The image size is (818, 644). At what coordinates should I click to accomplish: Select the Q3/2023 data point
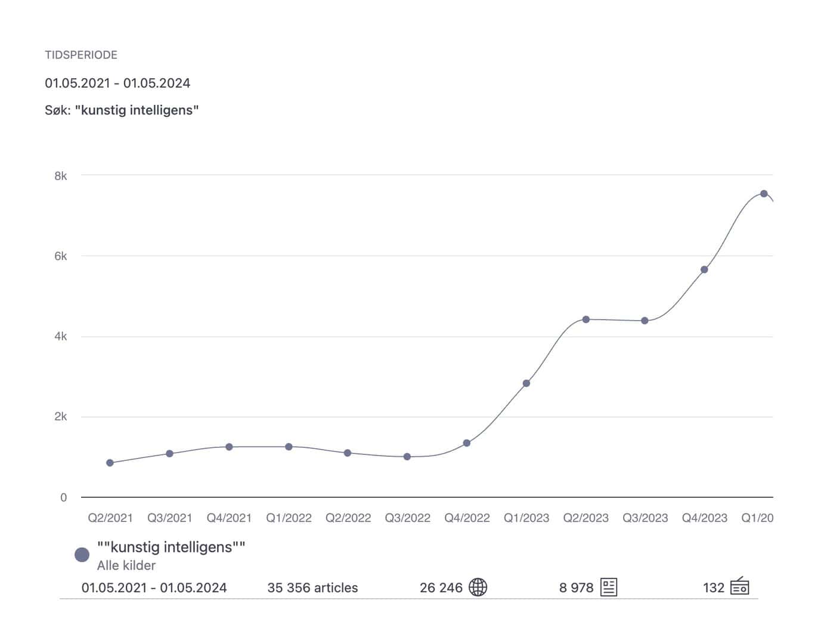coord(645,321)
